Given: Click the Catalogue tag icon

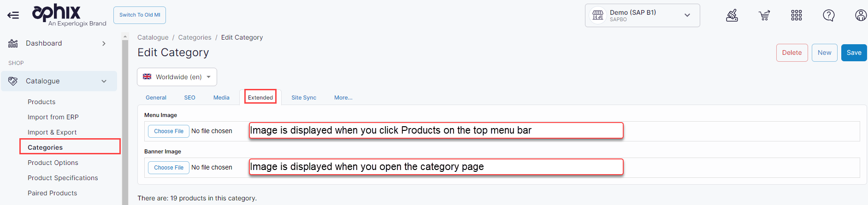Looking at the screenshot, I should pyautogui.click(x=13, y=81).
